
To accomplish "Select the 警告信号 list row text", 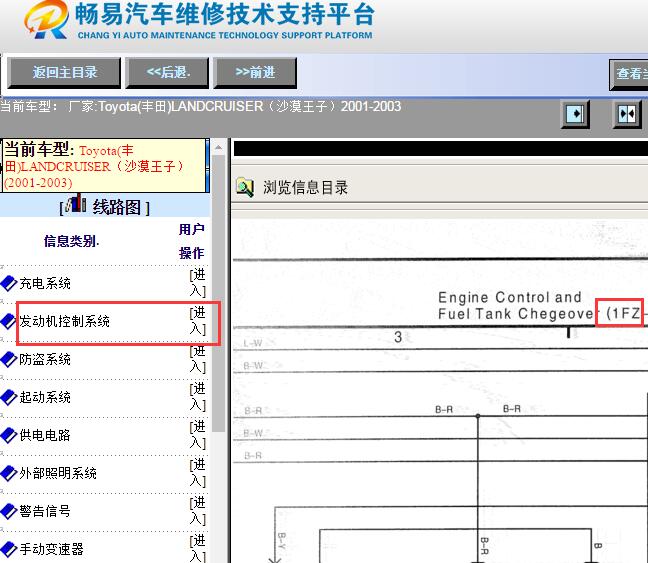I will pyautogui.click(x=45, y=511).
